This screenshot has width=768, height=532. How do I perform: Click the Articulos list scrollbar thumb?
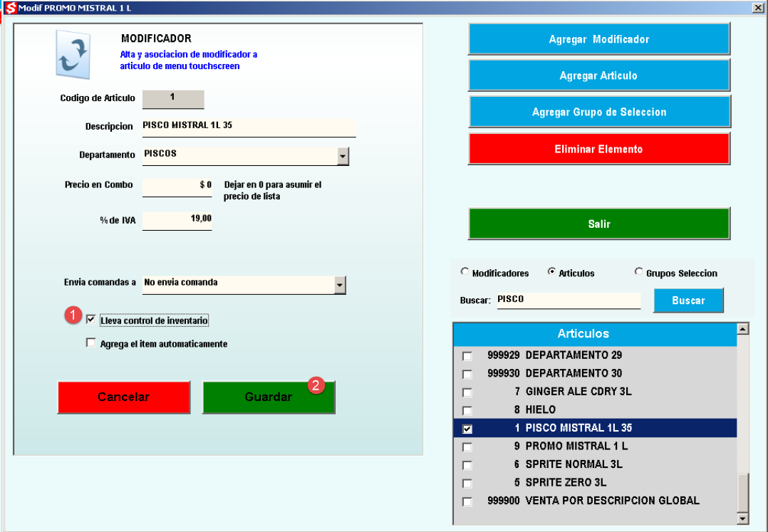click(x=742, y=493)
